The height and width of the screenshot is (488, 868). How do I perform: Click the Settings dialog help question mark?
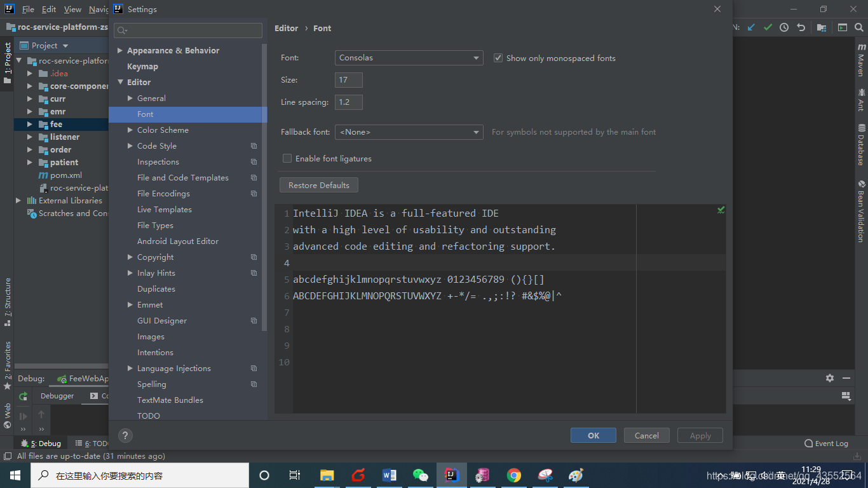[126, 435]
